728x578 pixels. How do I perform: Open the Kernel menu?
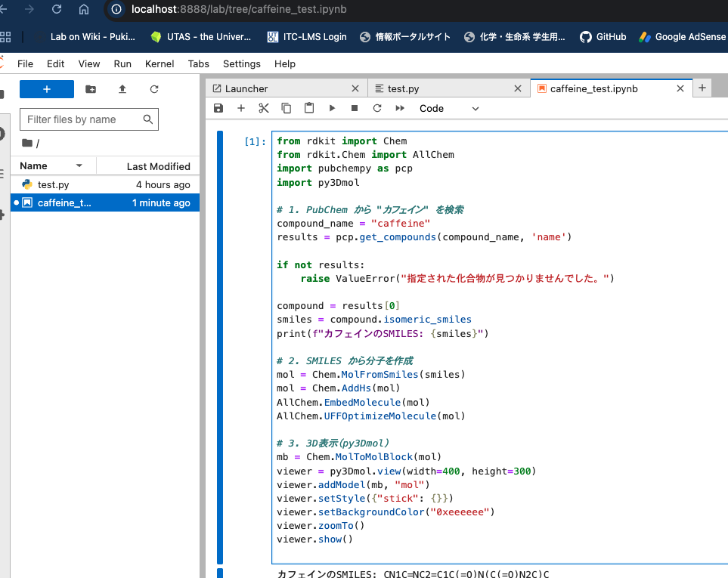[x=160, y=64]
